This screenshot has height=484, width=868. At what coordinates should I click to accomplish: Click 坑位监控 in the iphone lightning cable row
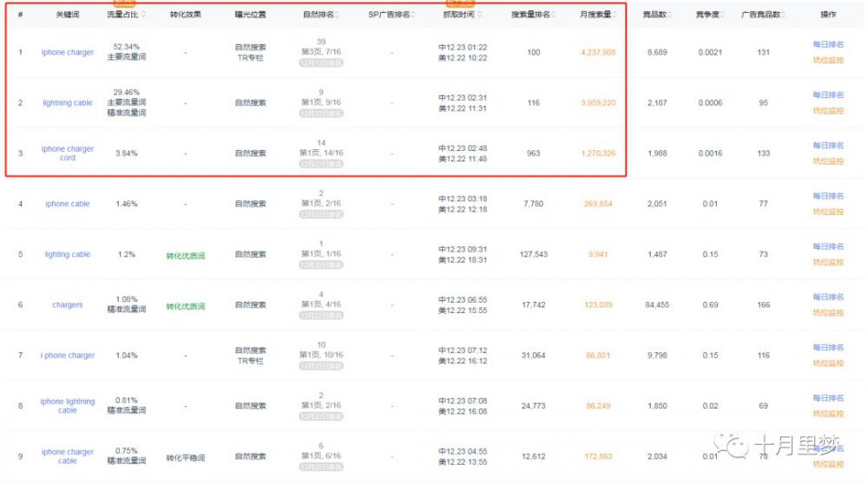pos(828,414)
